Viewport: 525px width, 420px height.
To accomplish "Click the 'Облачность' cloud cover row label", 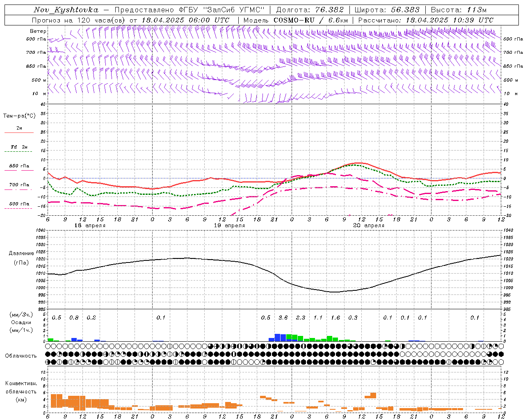I will [x=21, y=356].
